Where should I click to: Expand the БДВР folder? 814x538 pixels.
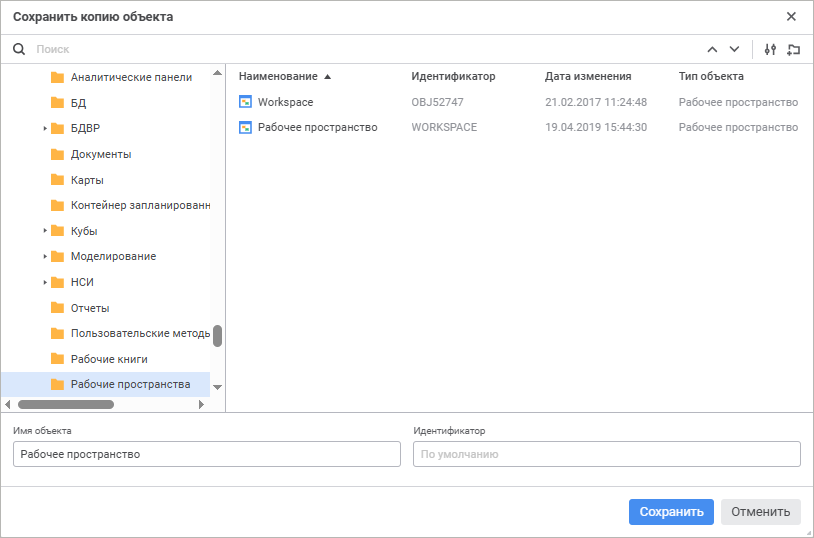point(45,128)
